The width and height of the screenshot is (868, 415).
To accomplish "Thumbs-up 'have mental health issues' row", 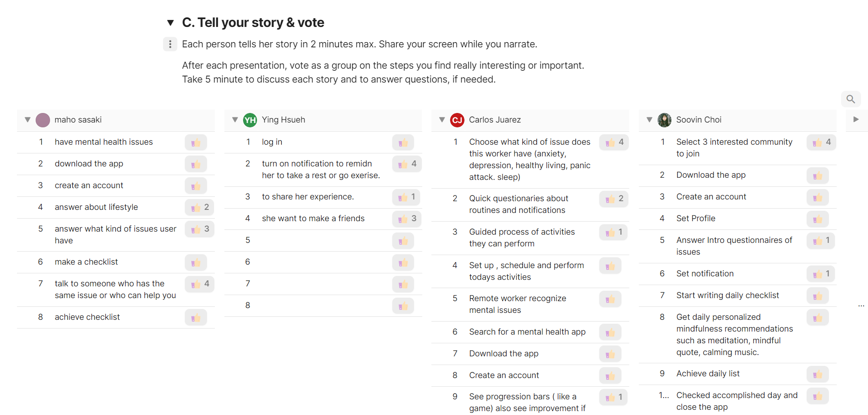I will [196, 143].
